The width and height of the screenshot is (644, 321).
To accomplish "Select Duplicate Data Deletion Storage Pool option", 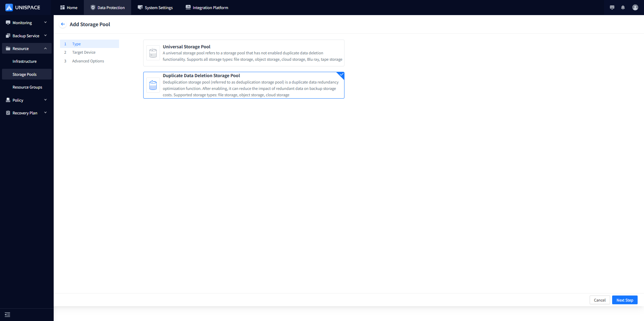I will pos(244,85).
